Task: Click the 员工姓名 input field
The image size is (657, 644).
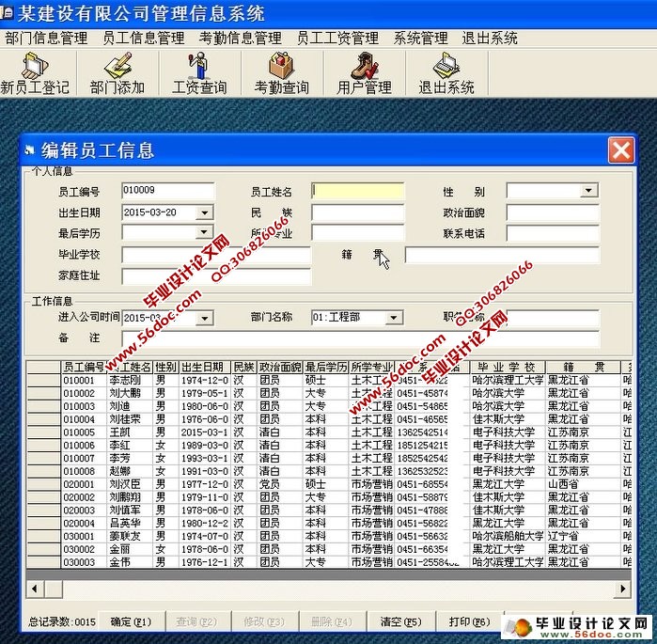Action: point(357,191)
